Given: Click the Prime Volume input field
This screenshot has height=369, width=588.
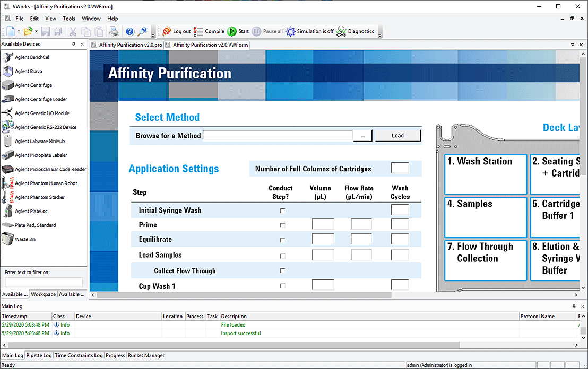Looking at the screenshot, I should coord(323,224).
